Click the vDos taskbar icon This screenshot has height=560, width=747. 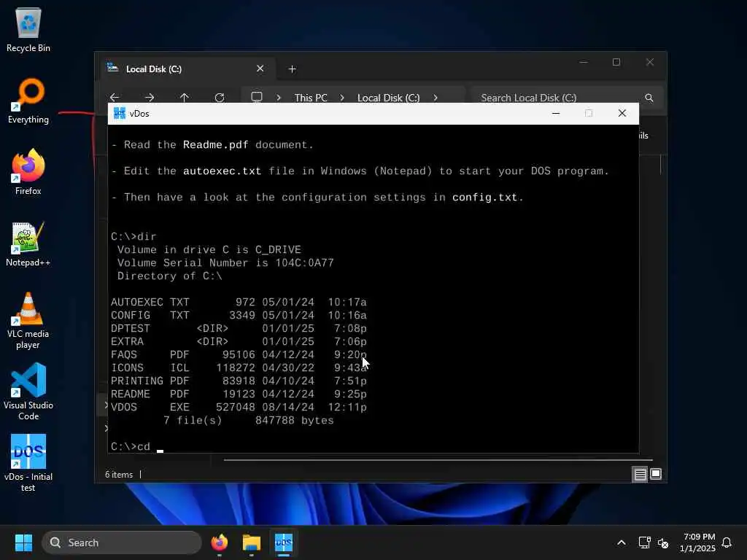tap(284, 542)
